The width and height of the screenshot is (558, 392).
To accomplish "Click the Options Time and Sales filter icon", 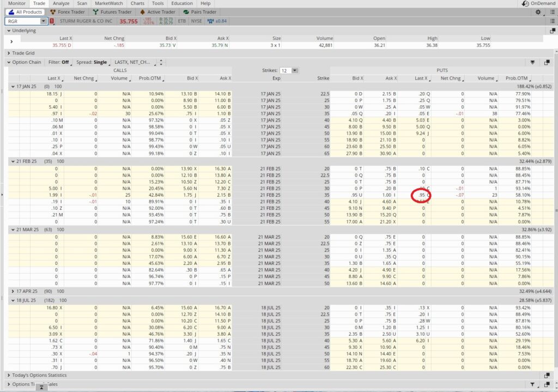I will pos(532,384).
